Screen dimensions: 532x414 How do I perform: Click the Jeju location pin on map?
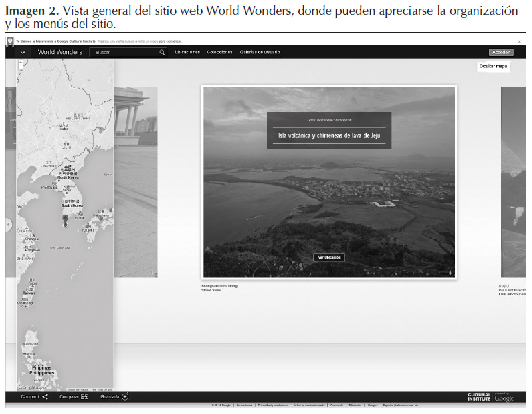65,220
